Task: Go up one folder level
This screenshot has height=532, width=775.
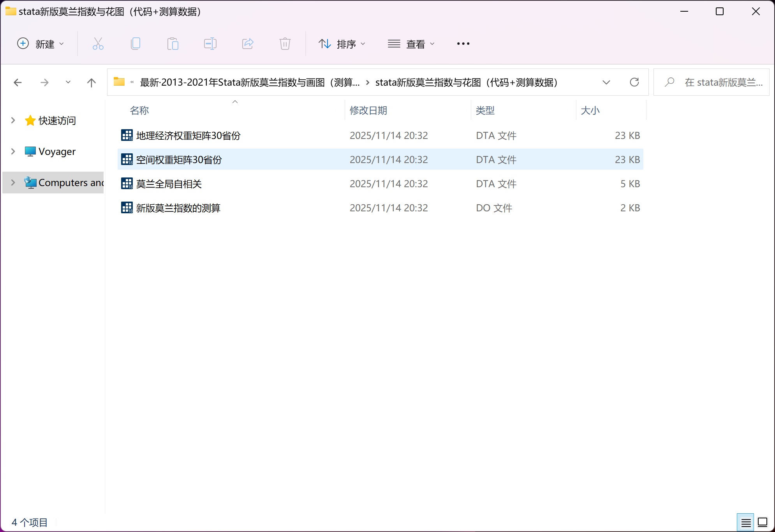Action: point(91,83)
